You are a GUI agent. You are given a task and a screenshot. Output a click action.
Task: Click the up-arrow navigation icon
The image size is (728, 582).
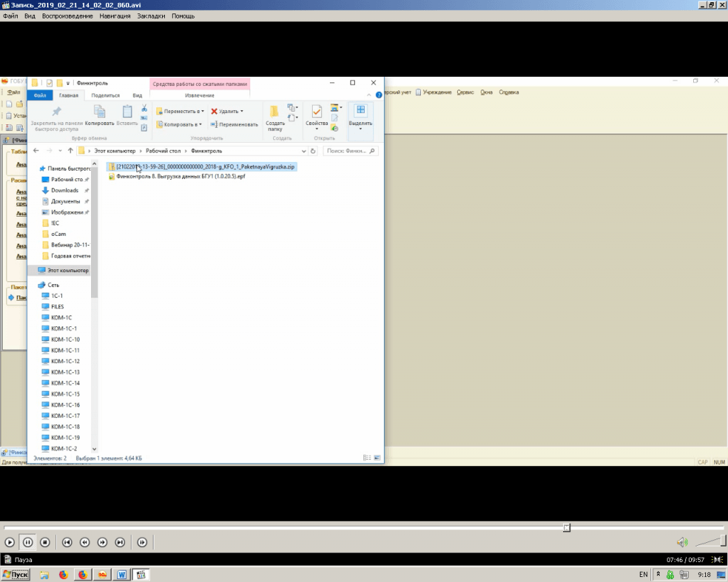pyautogui.click(x=70, y=151)
